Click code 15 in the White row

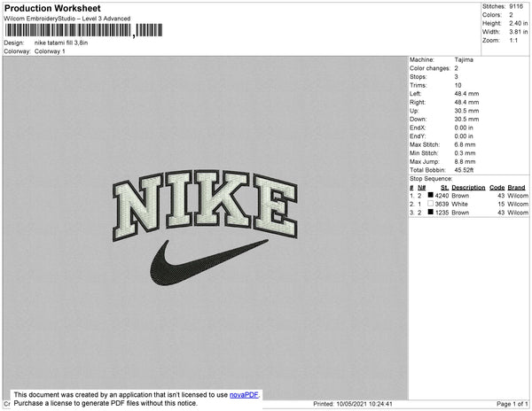point(501,204)
